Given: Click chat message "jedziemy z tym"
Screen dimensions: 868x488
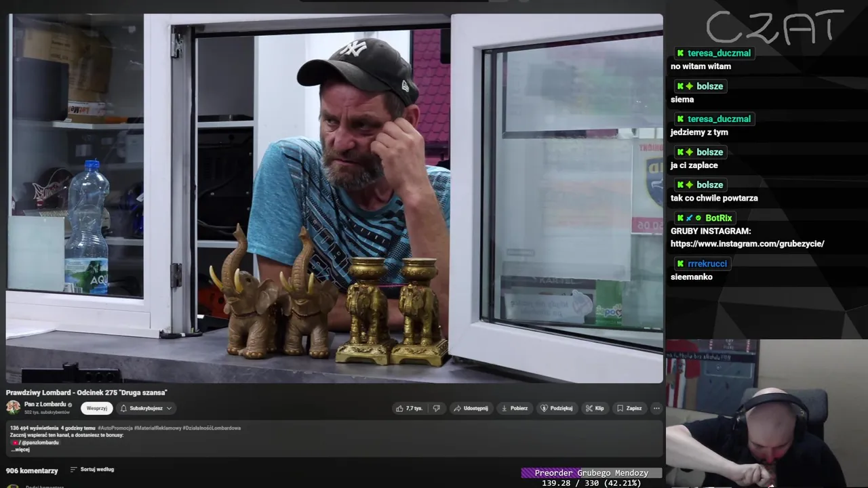Looking at the screenshot, I should [699, 132].
